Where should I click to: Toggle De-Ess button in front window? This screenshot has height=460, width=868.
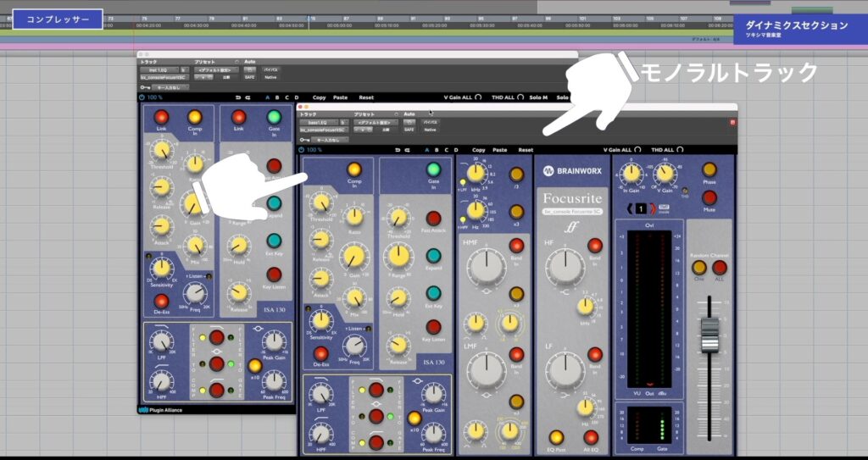coord(320,354)
